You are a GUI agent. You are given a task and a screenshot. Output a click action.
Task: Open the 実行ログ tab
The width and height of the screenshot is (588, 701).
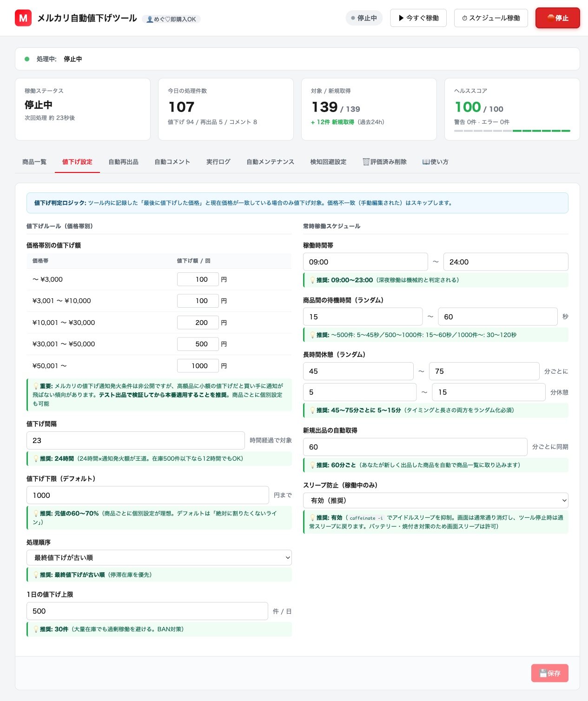point(218,162)
